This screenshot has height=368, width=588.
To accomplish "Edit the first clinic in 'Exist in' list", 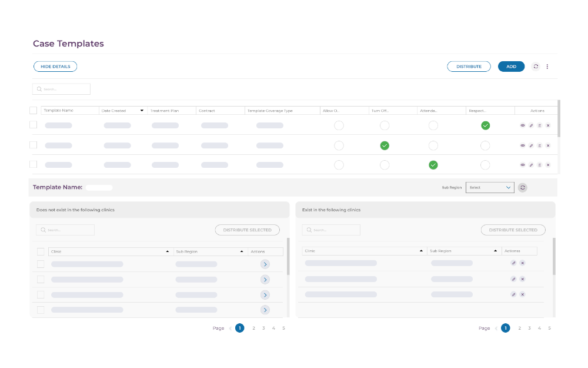I will pyautogui.click(x=513, y=263).
